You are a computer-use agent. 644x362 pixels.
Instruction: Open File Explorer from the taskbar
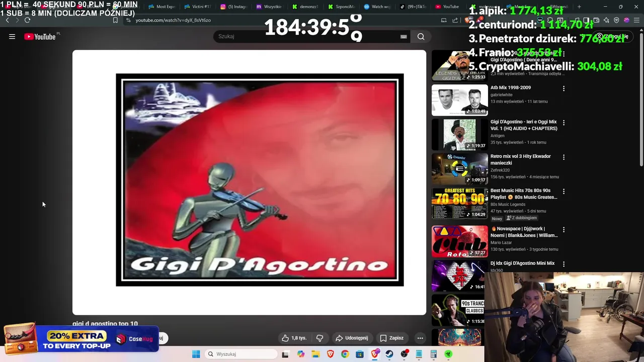coord(315,354)
